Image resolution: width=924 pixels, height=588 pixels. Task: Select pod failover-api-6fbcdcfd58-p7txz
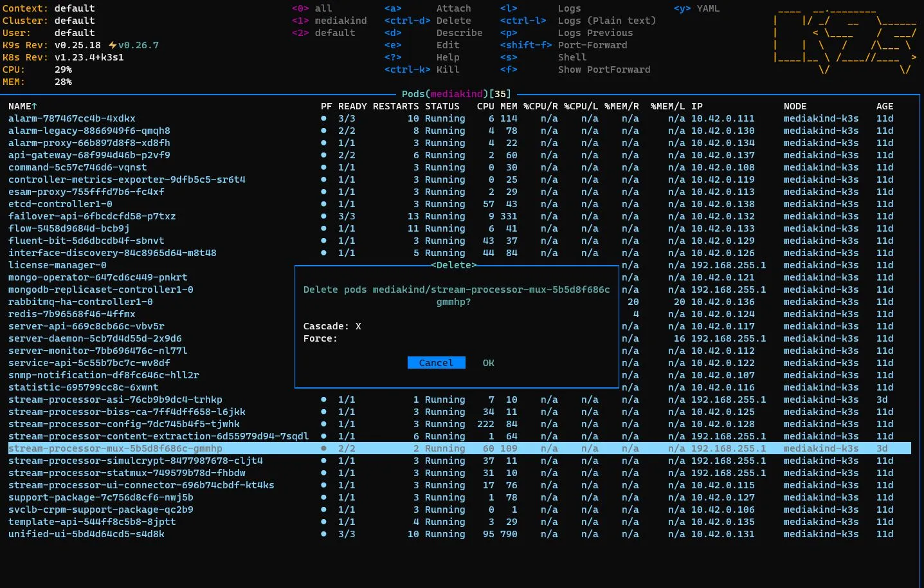pyautogui.click(x=92, y=216)
